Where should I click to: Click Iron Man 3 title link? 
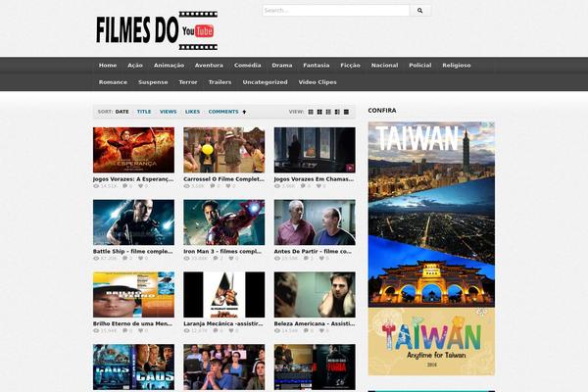pos(222,251)
